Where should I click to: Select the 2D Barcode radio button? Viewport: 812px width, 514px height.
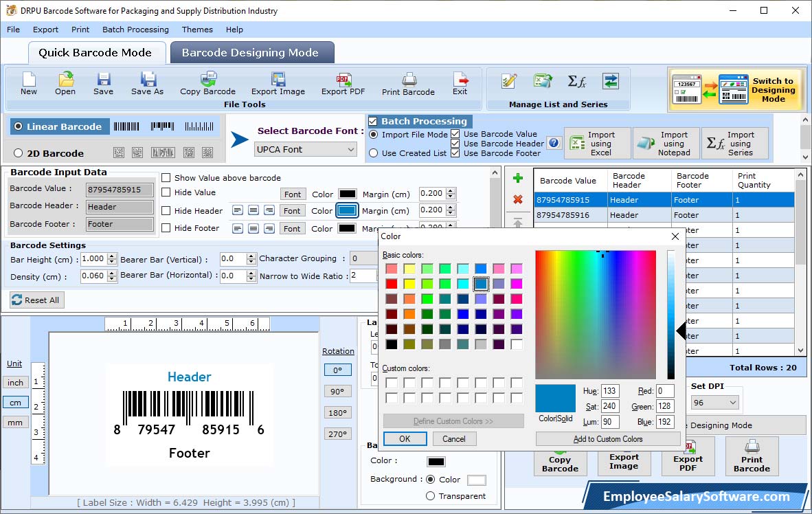click(18, 153)
